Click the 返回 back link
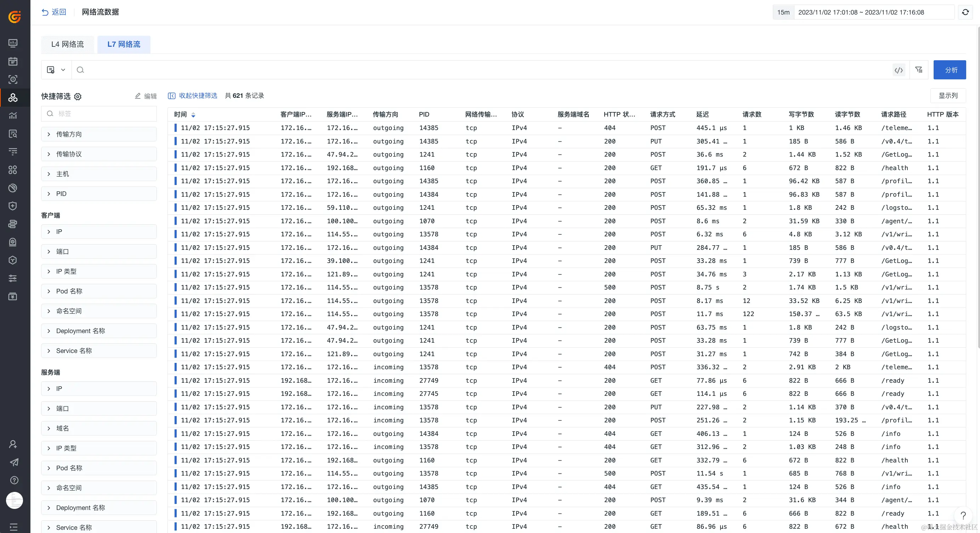Viewport: 980px width, 533px height. [x=54, y=12]
